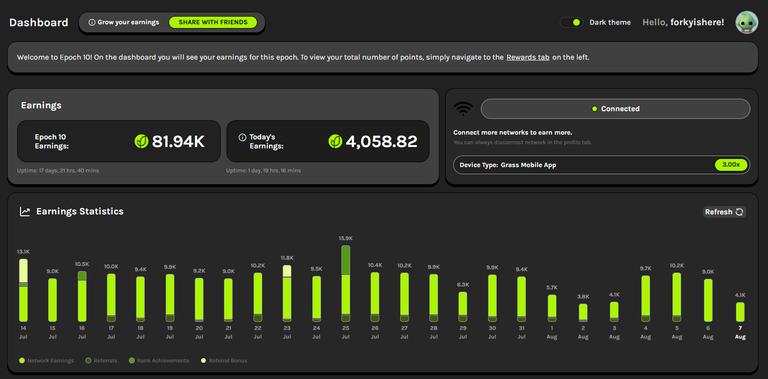Click the SHARE WITH FRIENDS button

click(x=213, y=23)
